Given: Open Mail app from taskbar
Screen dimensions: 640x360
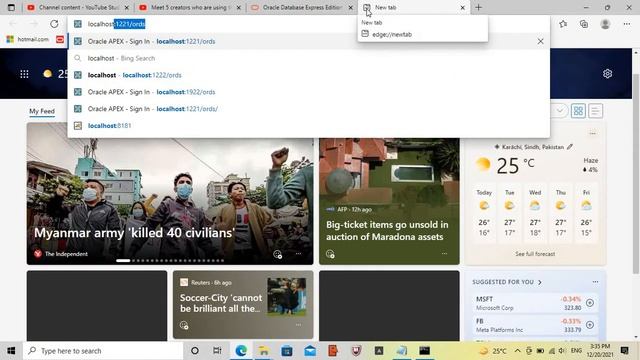Looking at the screenshot, I should (x=310, y=351).
